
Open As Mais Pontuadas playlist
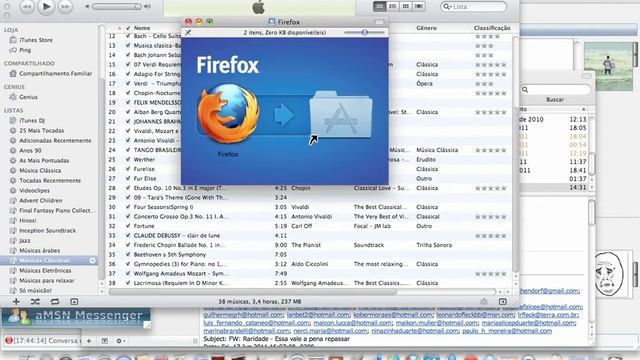(44, 161)
